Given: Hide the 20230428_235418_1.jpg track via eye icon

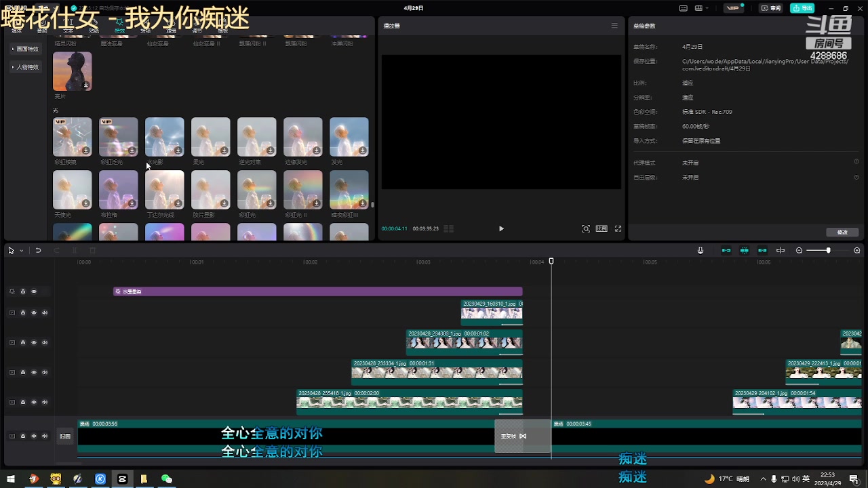Looking at the screenshot, I should 34,402.
